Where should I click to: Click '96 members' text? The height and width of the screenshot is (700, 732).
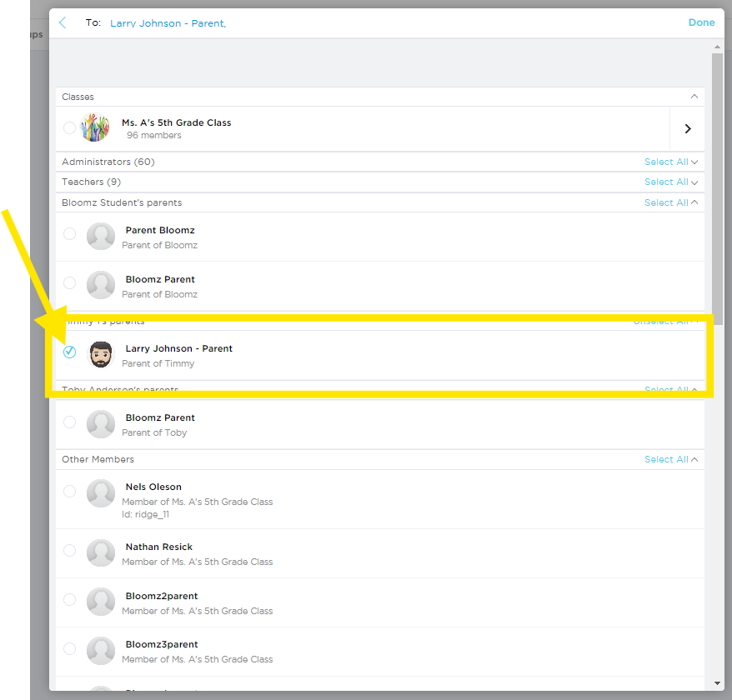pos(154,135)
